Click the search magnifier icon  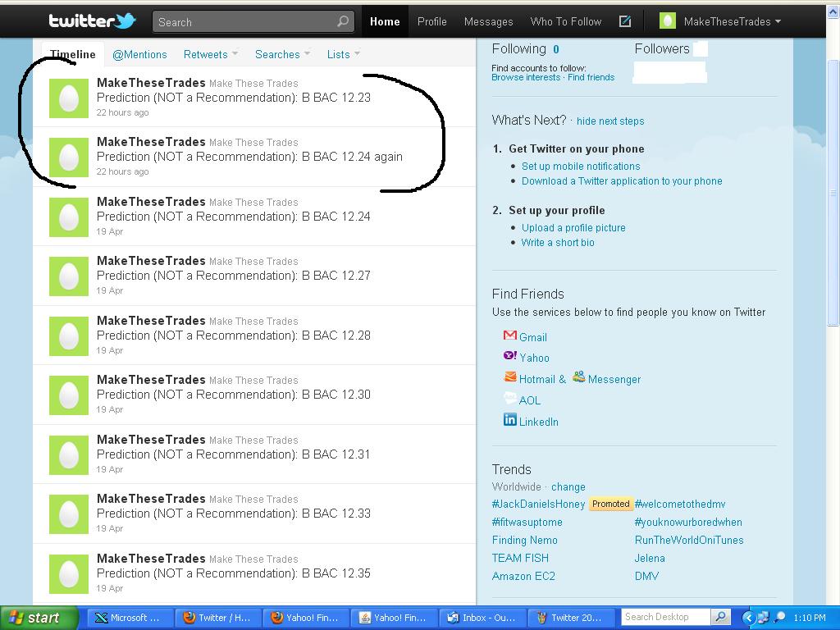pos(342,21)
